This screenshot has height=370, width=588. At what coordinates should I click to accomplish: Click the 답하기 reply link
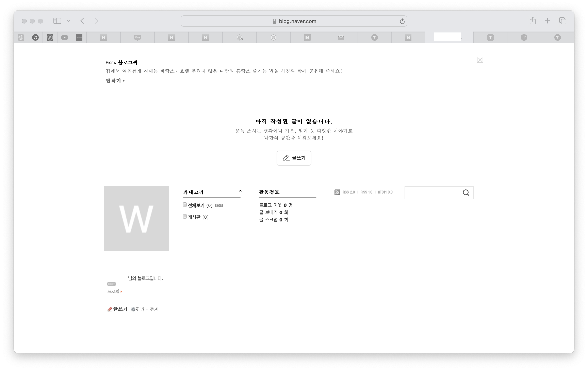[x=114, y=81]
